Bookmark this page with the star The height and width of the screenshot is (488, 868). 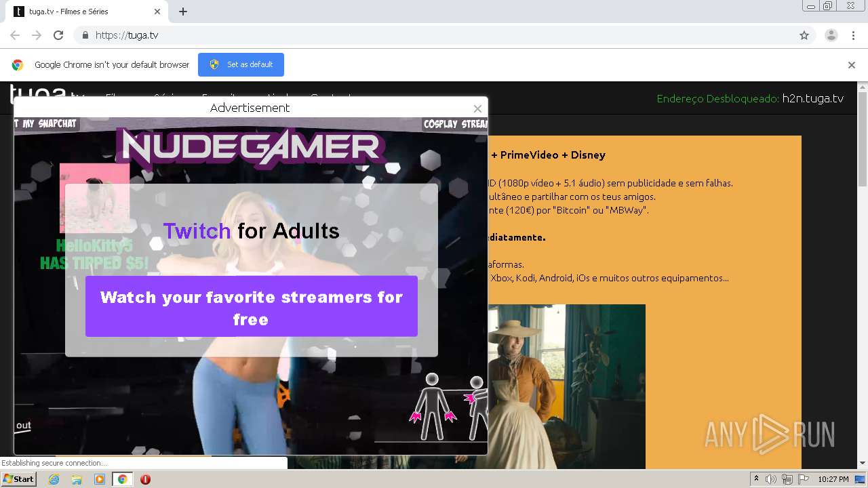point(804,35)
